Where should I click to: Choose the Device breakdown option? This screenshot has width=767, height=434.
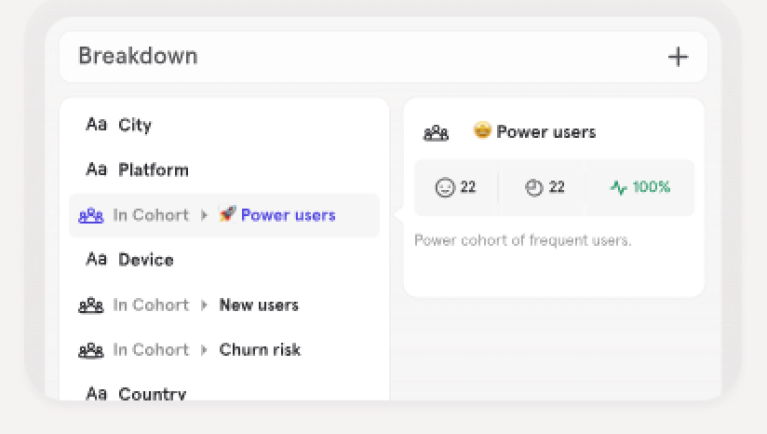pos(146,260)
